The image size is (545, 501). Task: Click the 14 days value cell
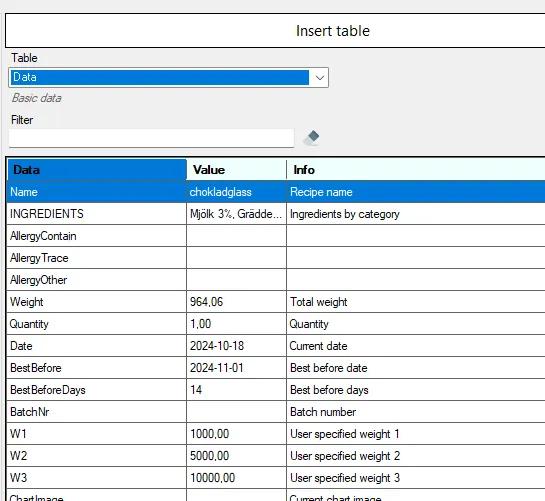point(236,390)
